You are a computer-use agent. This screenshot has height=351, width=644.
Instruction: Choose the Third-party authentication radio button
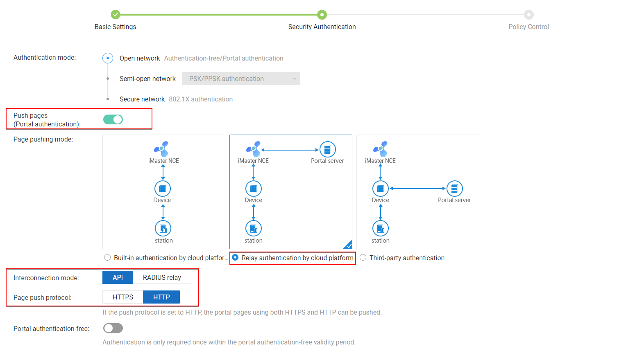tap(363, 258)
